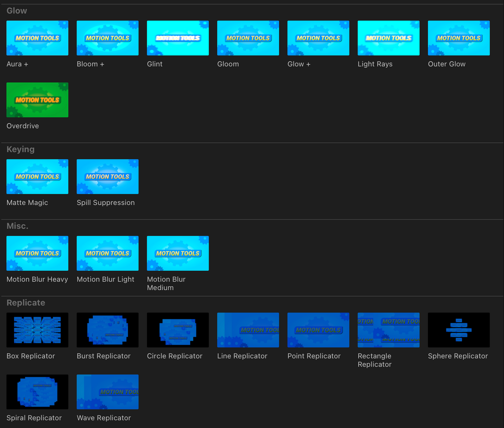This screenshot has width=504, height=428.
Task: Click the Motion Blur Heavy preset
Action: 37,253
